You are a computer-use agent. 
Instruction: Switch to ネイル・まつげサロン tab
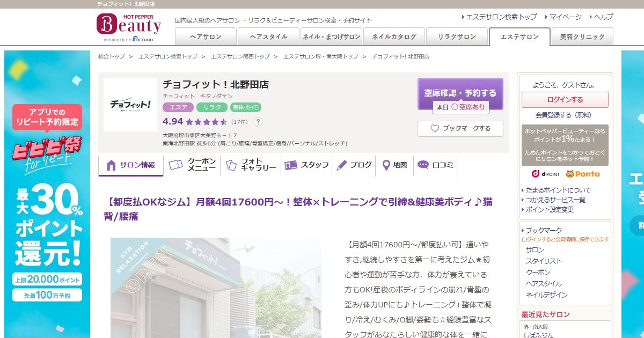point(331,36)
